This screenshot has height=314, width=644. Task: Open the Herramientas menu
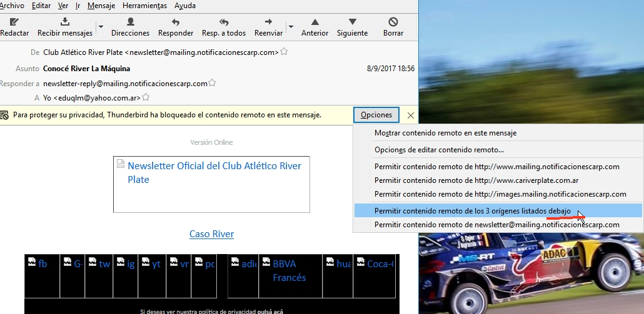144,6
